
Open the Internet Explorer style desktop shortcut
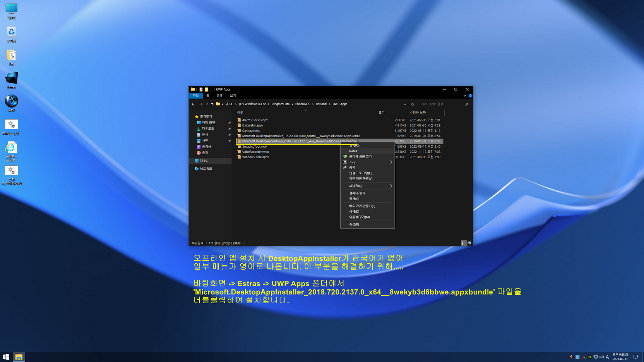[11, 151]
